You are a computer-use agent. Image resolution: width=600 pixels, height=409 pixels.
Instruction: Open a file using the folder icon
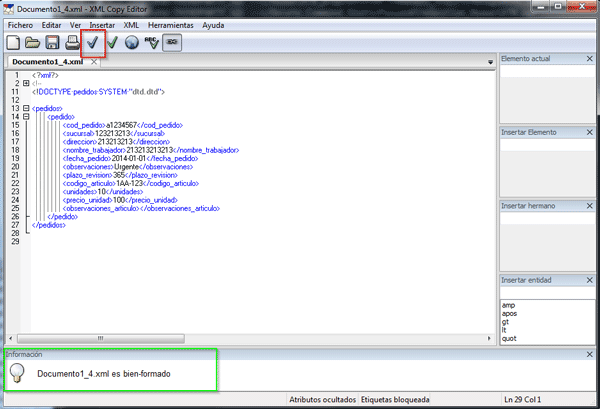coord(33,43)
